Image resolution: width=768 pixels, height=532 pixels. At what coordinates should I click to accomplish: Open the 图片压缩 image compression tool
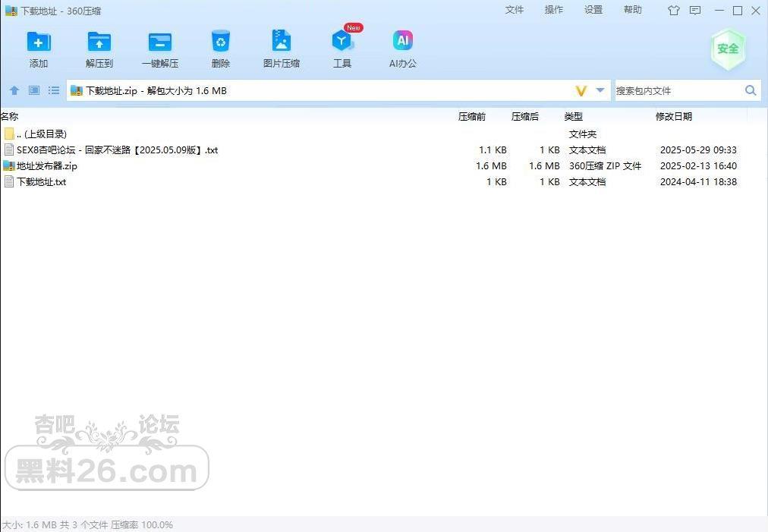tap(282, 42)
